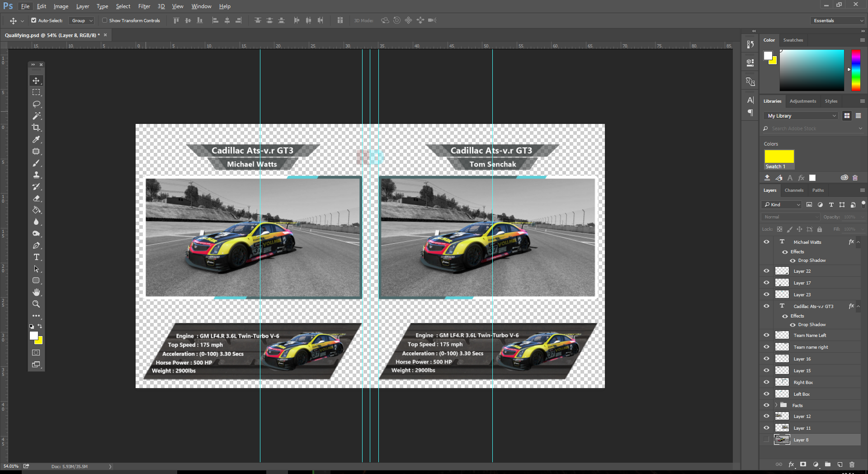The width and height of the screenshot is (868, 474).
Task: Click the zoom percentage field 54.01%
Action: (11, 466)
